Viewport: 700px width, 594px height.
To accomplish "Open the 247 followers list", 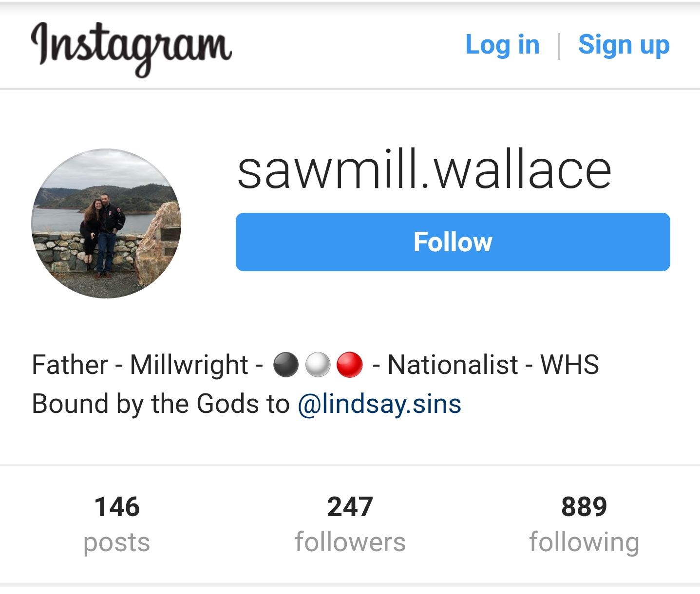I will click(350, 524).
